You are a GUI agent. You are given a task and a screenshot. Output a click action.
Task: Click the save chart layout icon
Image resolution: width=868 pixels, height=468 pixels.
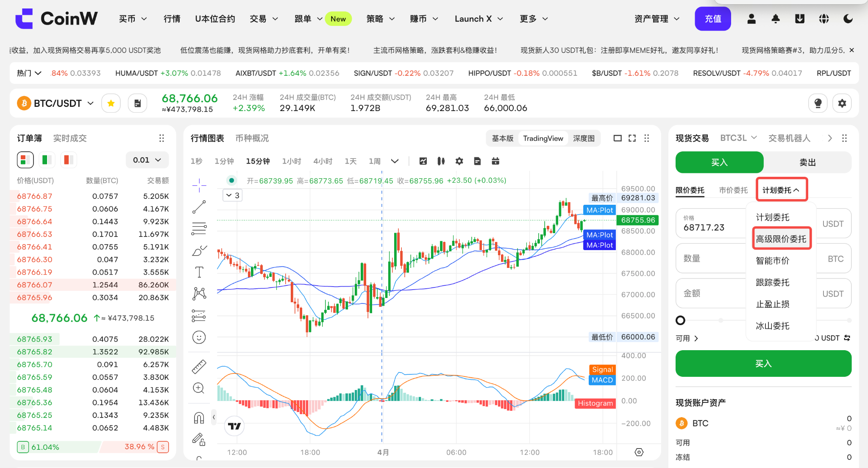pyautogui.click(x=477, y=161)
